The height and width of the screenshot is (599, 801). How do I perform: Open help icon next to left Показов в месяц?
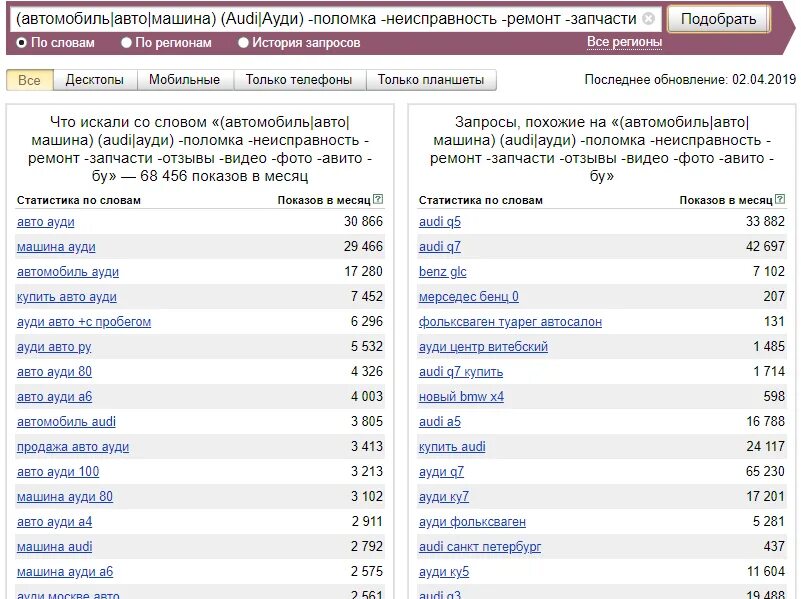pos(378,200)
